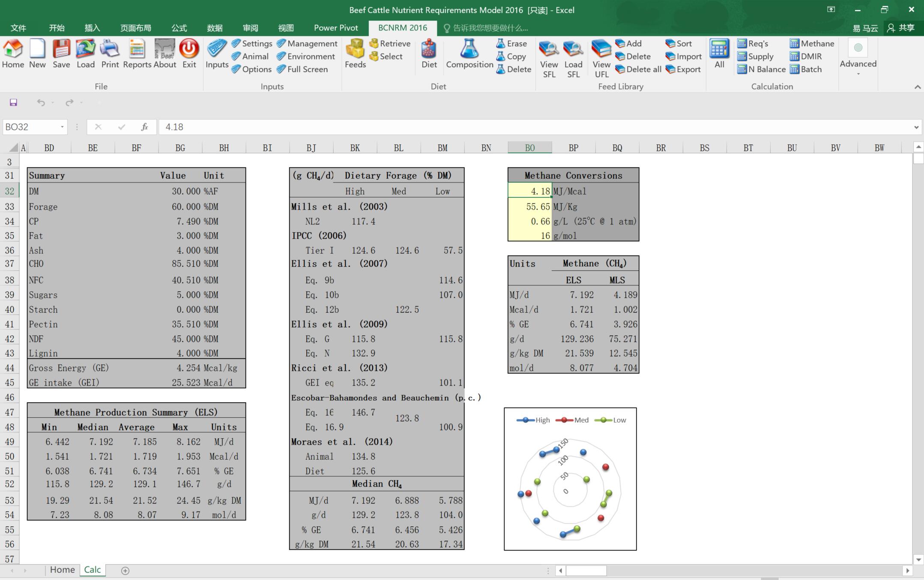Run Methane calculation
Viewport: 924px width, 580px height.
[x=812, y=43]
